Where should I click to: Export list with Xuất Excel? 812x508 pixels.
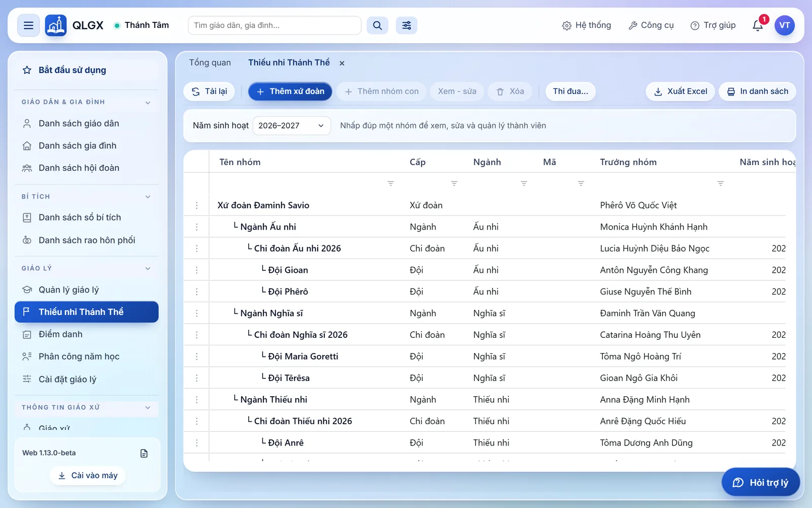coord(681,91)
